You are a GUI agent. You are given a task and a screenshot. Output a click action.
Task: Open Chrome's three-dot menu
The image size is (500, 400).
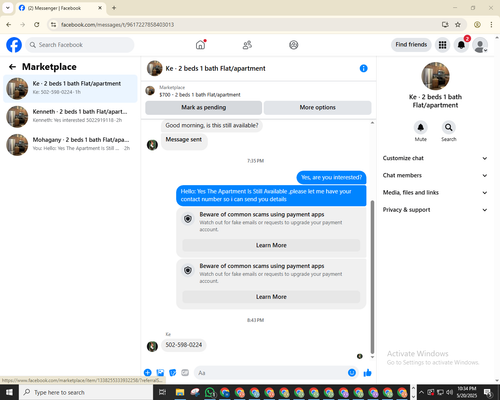point(491,24)
